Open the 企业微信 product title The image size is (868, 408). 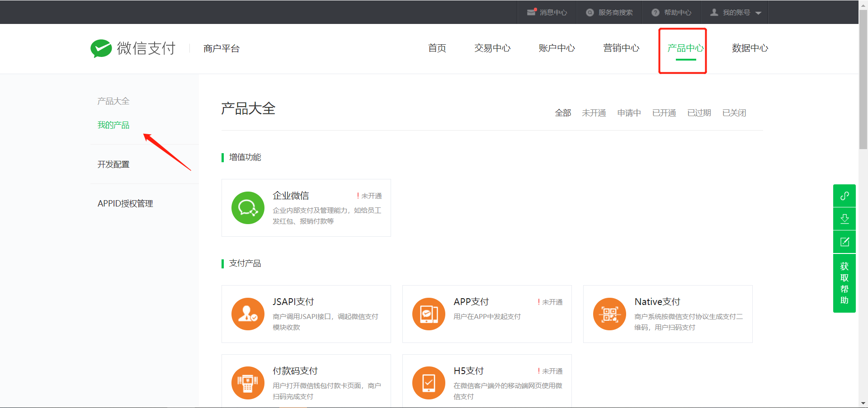point(291,196)
